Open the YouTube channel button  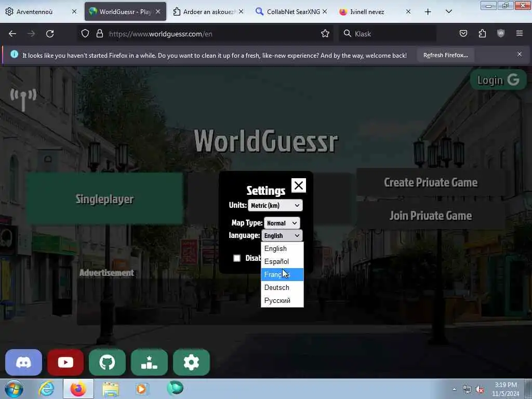(65, 362)
